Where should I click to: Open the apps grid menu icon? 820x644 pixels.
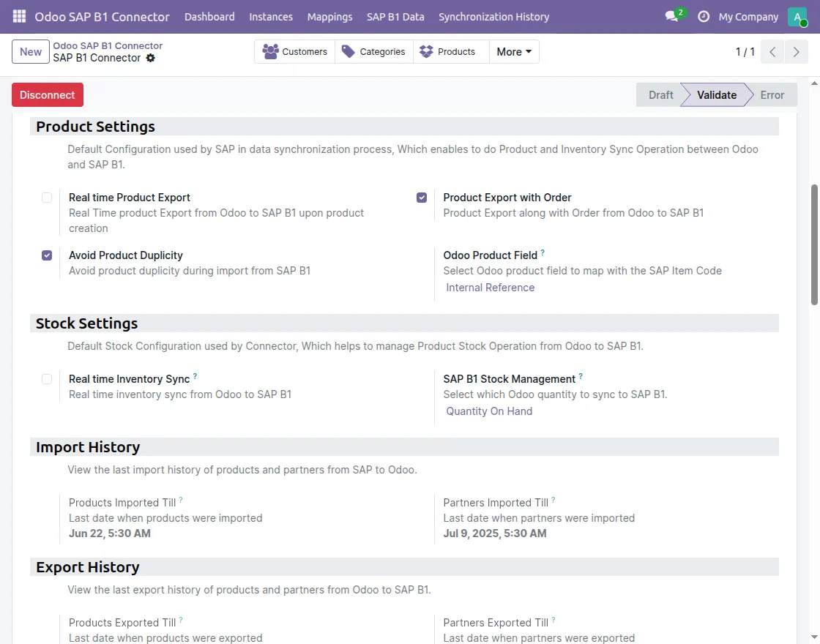tap(19, 16)
